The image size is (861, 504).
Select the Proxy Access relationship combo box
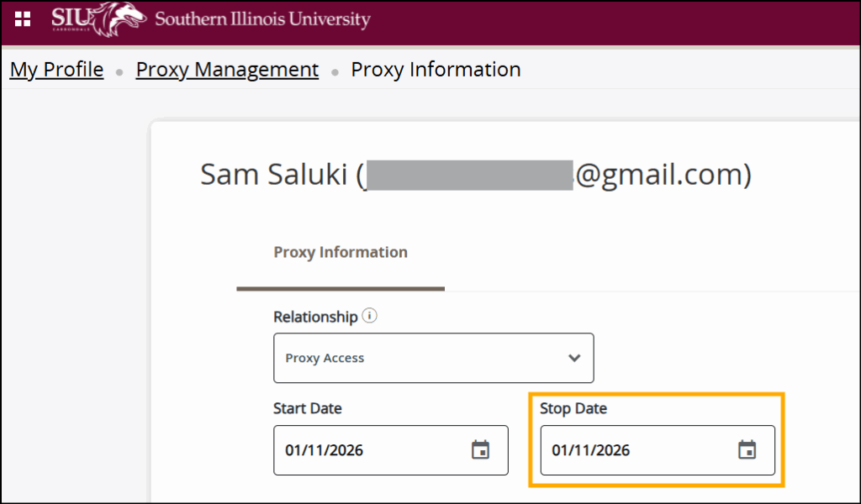(420, 358)
